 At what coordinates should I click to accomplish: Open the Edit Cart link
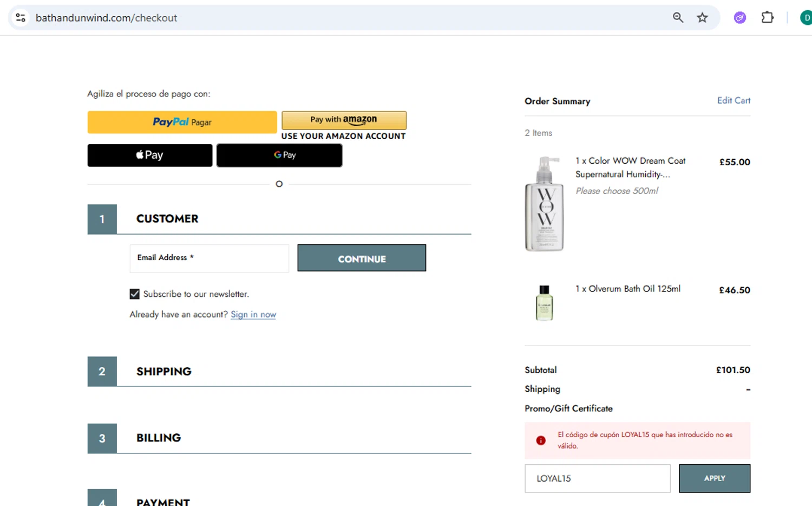(734, 100)
